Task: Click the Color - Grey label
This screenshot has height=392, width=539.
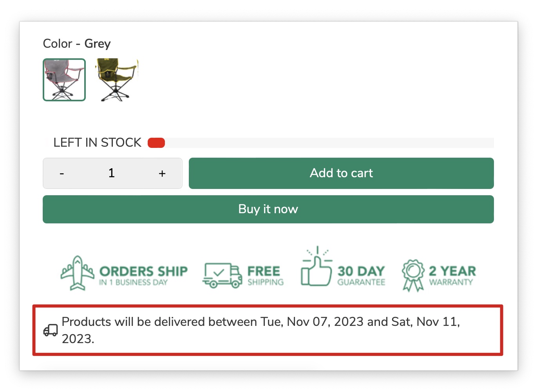Action: [x=77, y=43]
